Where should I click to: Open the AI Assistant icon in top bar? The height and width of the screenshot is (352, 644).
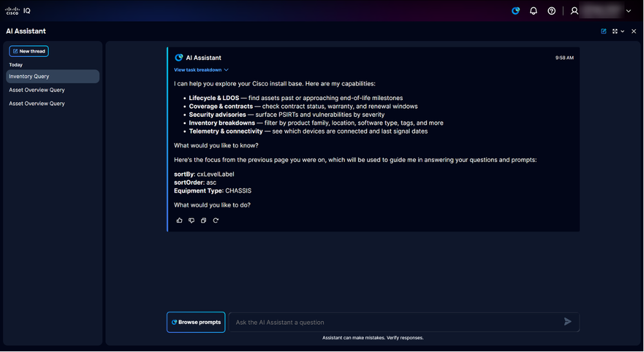tap(516, 11)
